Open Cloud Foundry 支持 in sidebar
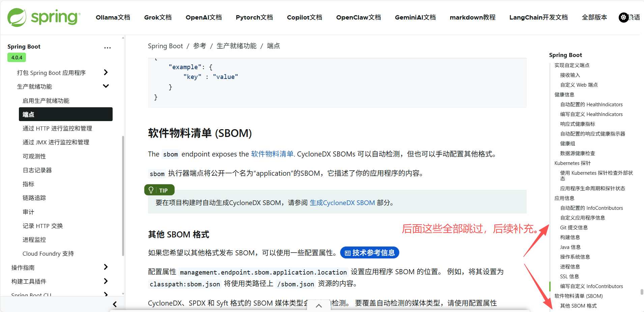 click(48, 253)
